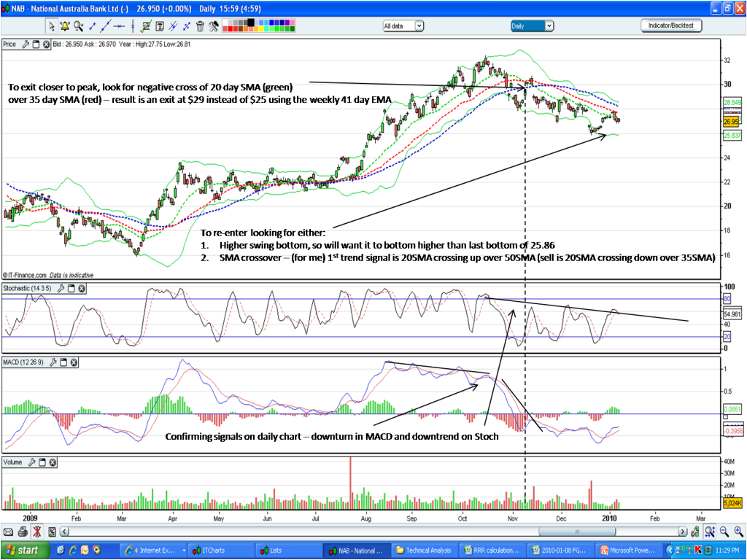Open the Windows start menu
Image resolution: width=747 pixels, height=560 pixels.
[26, 551]
